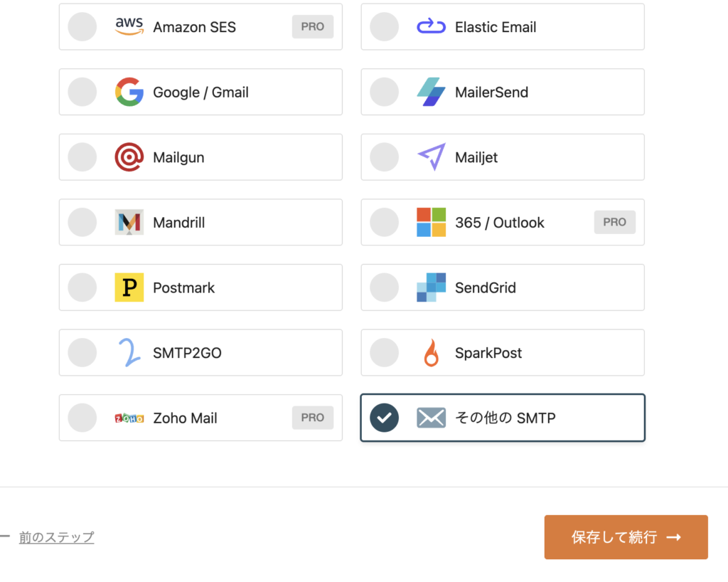The image size is (728, 582).
Task: Click the SparkPost flame logo
Action: (431, 353)
